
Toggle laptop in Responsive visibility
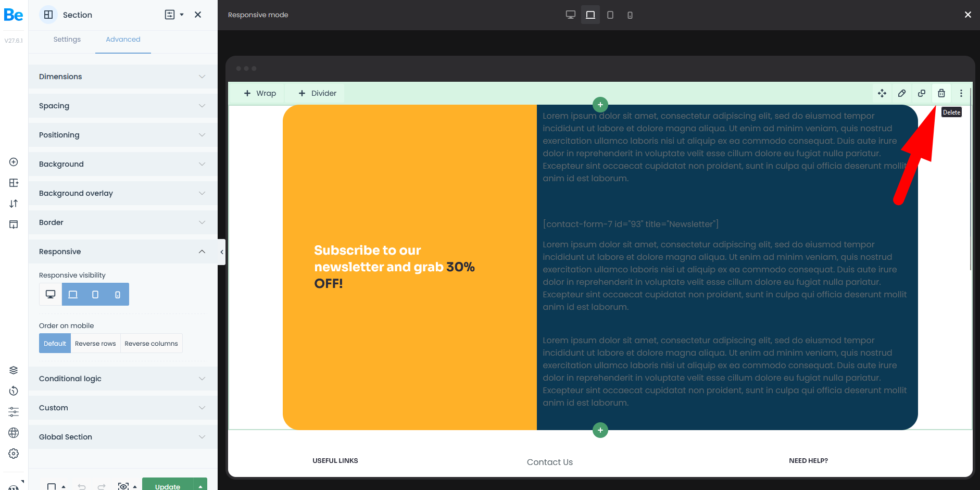(73, 294)
